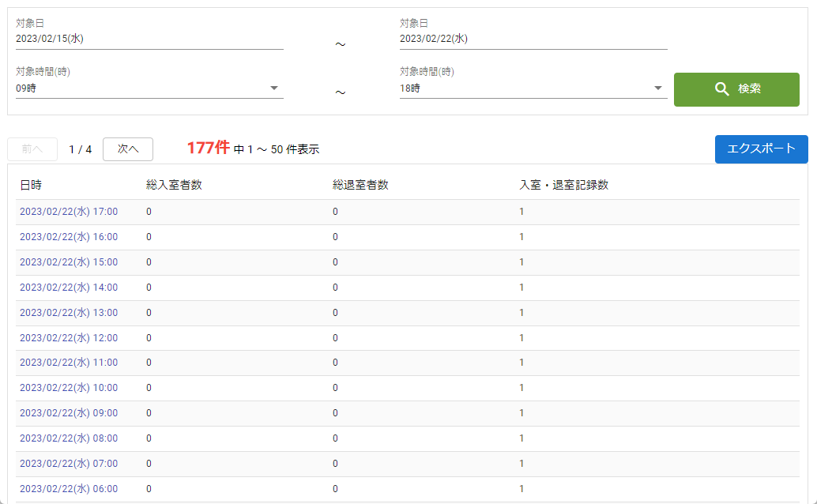Click the end date field 2023/02/22(水)
The height and width of the screenshot is (504, 817).
click(x=533, y=39)
